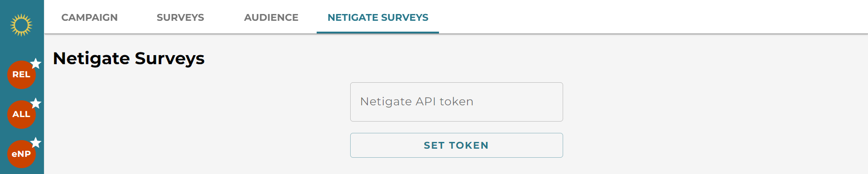
Task: Select the Netigate Surveys tab
Action: [378, 17]
